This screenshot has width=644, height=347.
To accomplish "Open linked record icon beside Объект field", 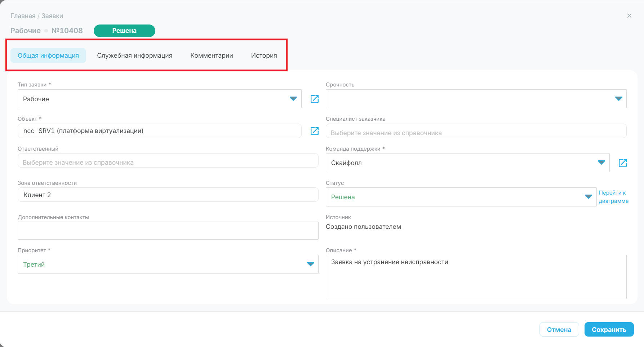I will pos(315,131).
